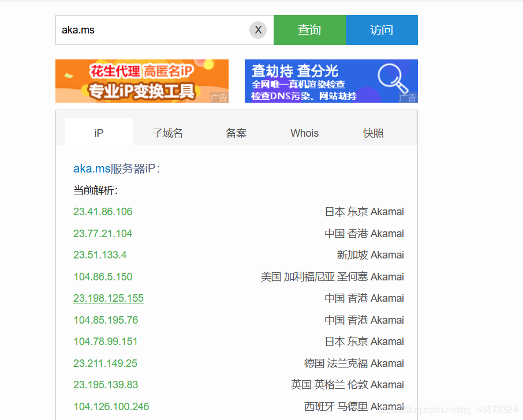Open IP 104.85.195.76
This screenshot has width=523, height=420.
106,320
